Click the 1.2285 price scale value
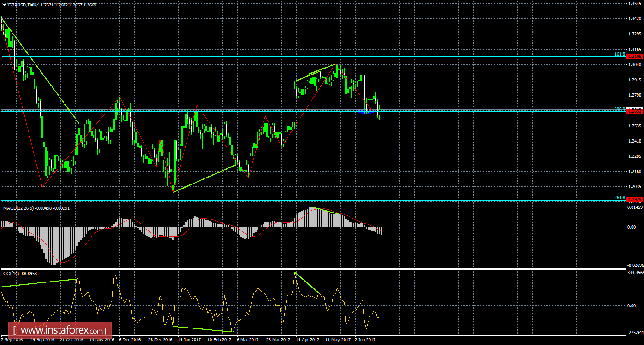 635,156
